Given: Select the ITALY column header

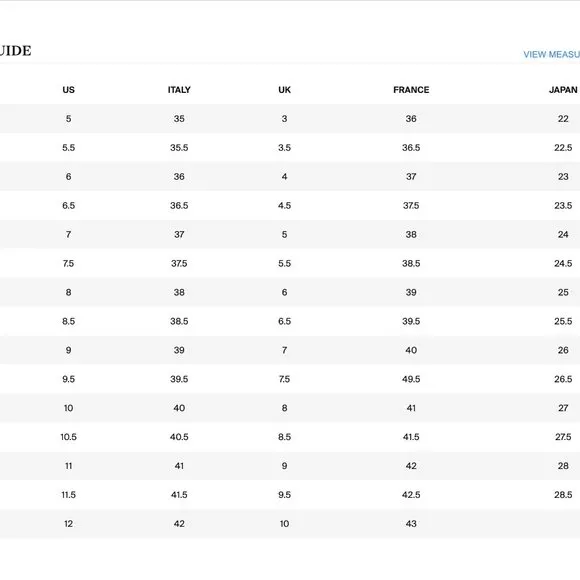Looking at the screenshot, I should pyautogui.click(x=179, y=90).
